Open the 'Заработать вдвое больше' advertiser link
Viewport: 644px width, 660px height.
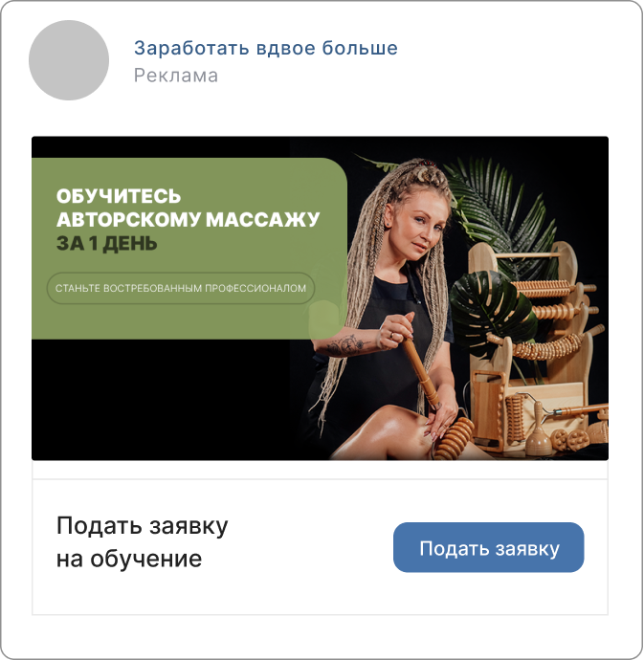click(x=266, y=48)
